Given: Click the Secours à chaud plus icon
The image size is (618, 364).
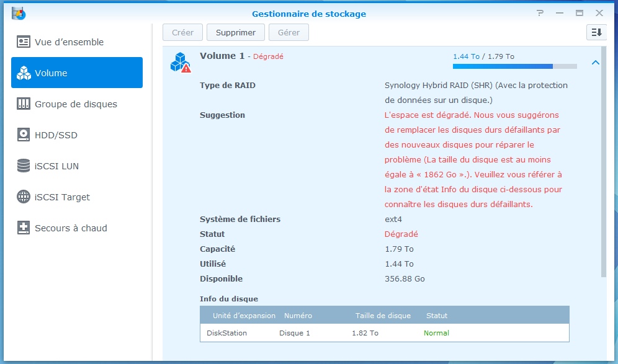Looking at the screenshot, I should pyautogui.click(x=23, y=228).
